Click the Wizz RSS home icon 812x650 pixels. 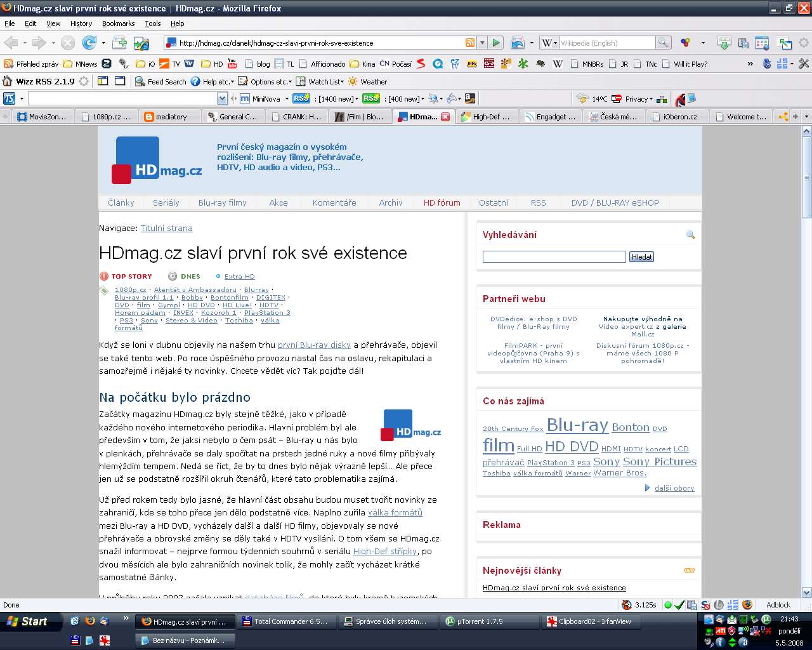pos(8,81)
